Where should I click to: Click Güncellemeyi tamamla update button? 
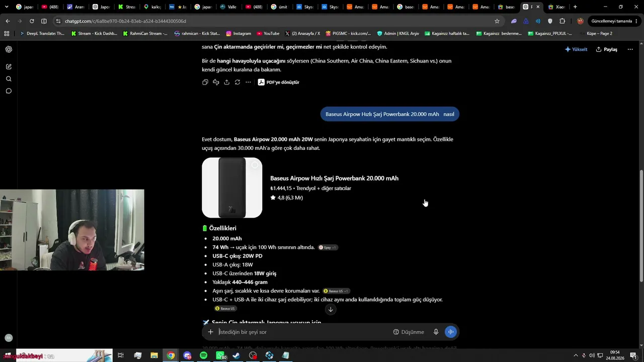pos(611,21)
